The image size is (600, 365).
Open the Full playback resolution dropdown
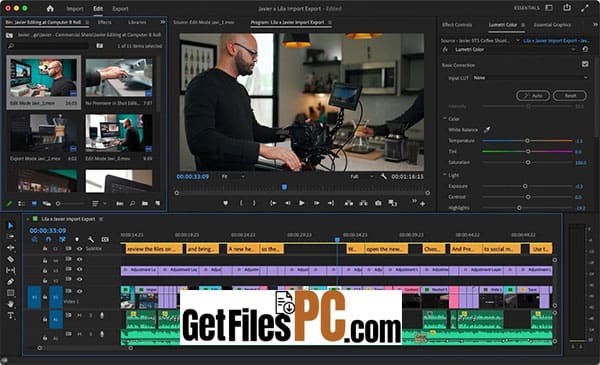[x=362, y=176]
